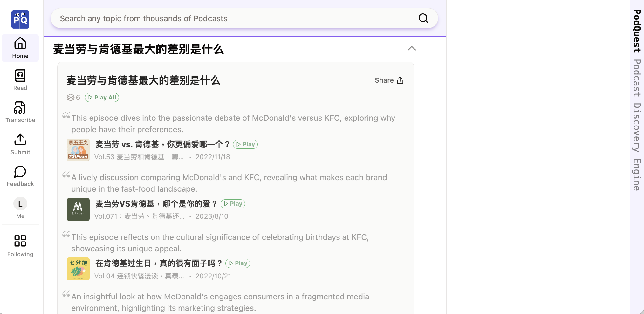The width and height of the screenshot is (644, 314).
Task: Open the Following page
Action: coord(20,245)
